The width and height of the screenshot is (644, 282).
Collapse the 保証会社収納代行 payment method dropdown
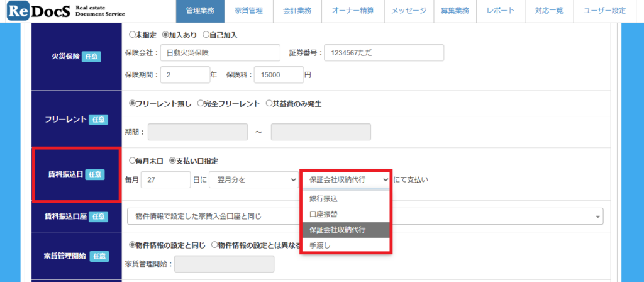[x=346, y=179]
